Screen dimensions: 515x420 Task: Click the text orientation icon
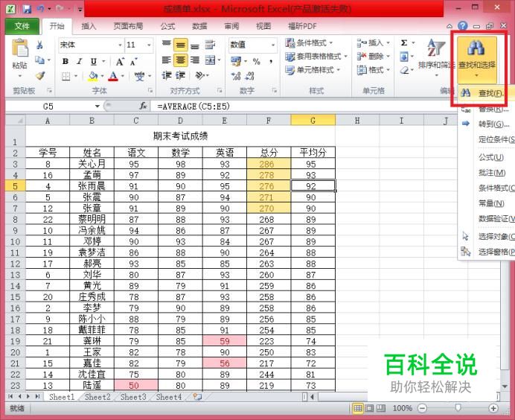point(199,76)
